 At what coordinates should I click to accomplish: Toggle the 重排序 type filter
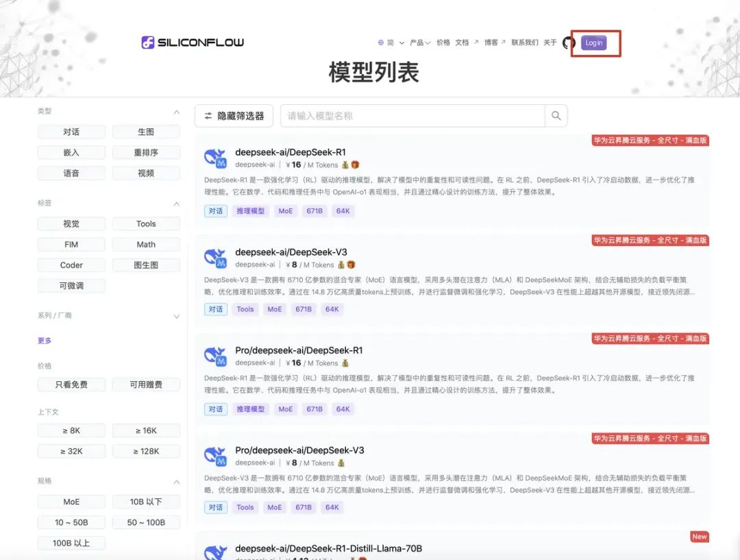(x=146, y=153)
